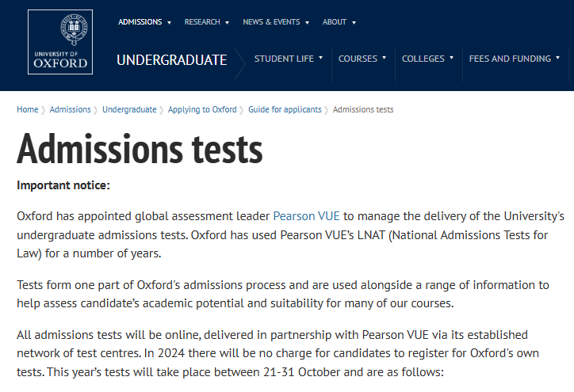This screenshot has width=574, height=392.
Task: Open the Fees and Funding tab
Action: click(x=510, y=59)
